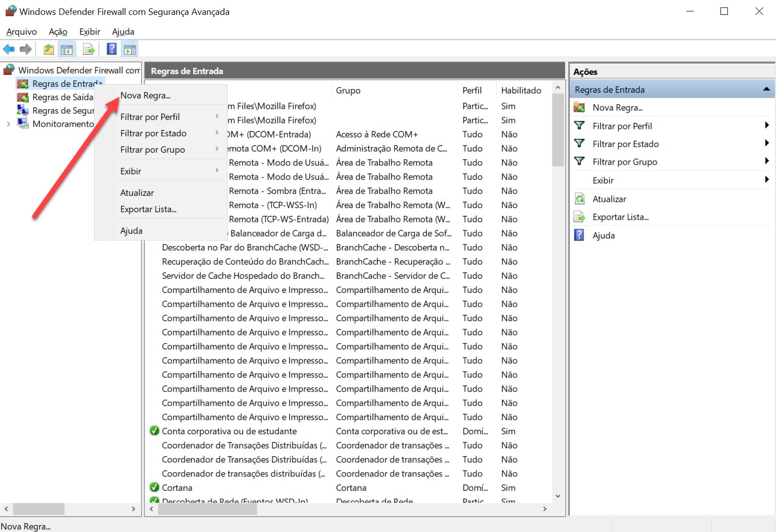Click the rules list vertical scrollbar down arrow

tap(558, 496)
